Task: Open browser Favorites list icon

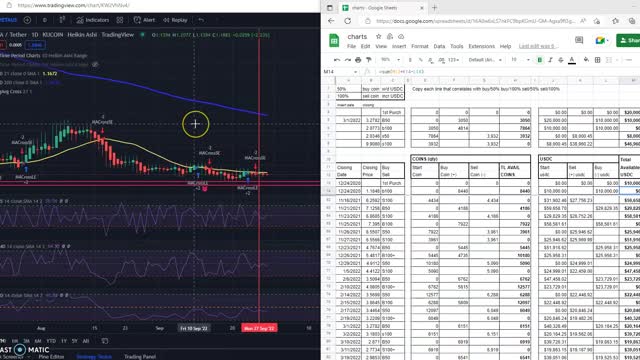Action: (x=616, y=21)
